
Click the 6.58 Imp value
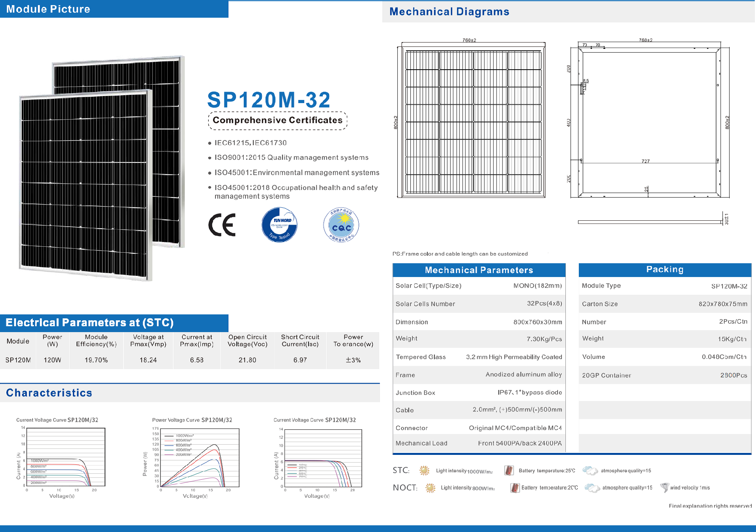tap(196, 360)
